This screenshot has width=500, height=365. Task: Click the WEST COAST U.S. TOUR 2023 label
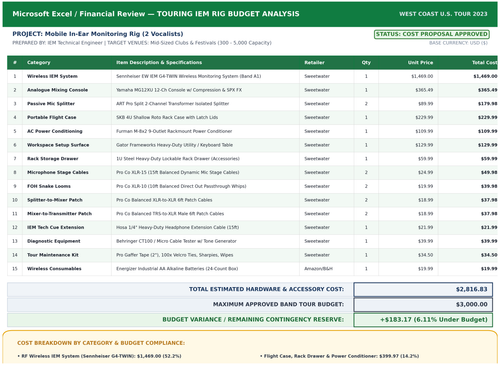443,14
